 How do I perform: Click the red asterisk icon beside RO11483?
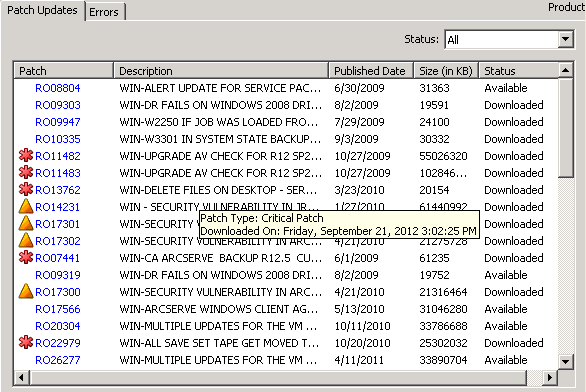pyautogui.click(x=26, y=173)
